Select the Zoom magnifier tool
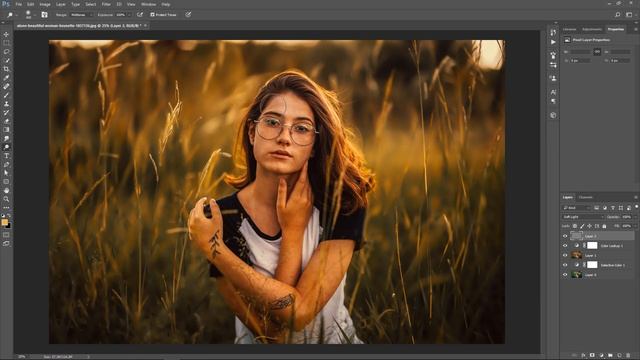 [6, 199]
